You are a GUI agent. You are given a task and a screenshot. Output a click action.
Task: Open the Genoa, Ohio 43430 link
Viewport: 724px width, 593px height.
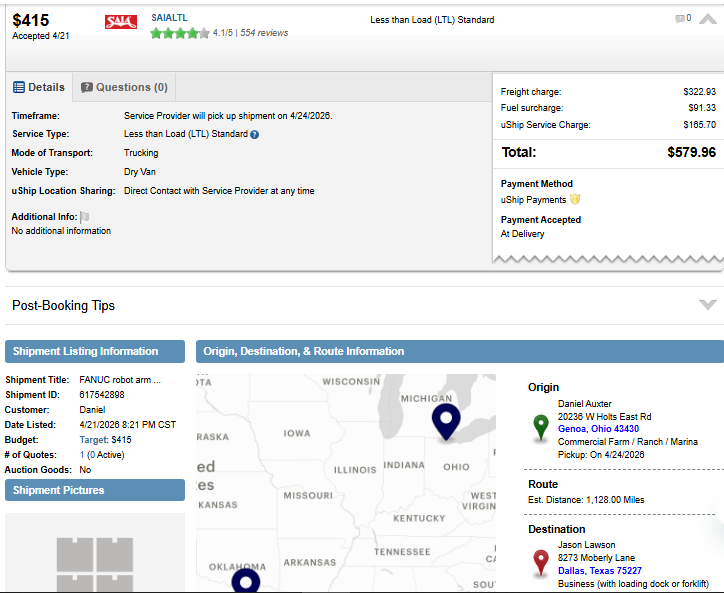pos(598,429)
